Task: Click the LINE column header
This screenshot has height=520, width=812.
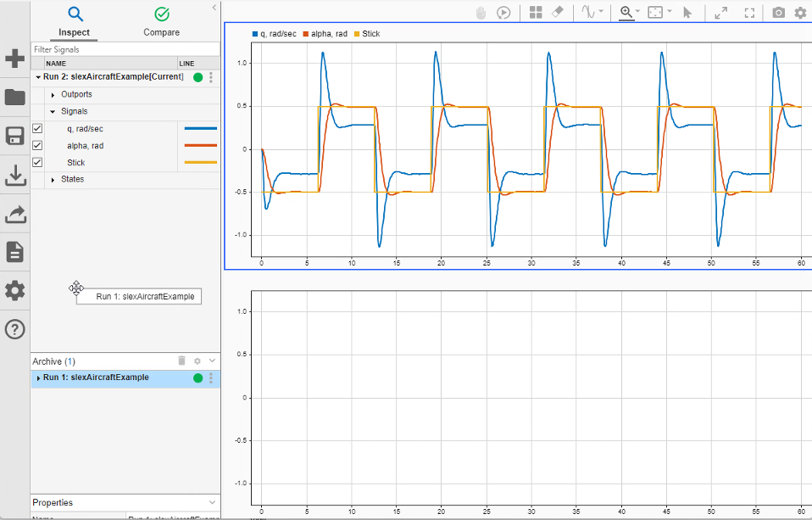Action: coord(199,64)
